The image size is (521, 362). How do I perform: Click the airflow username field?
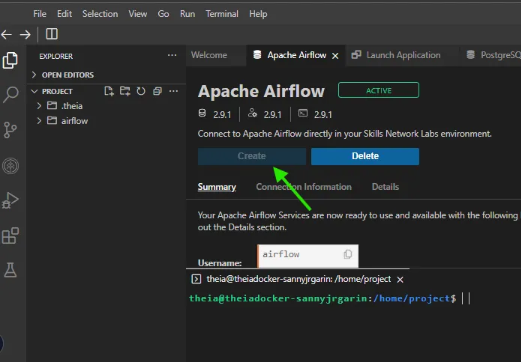pyautogui.click(x=308, y=256)
